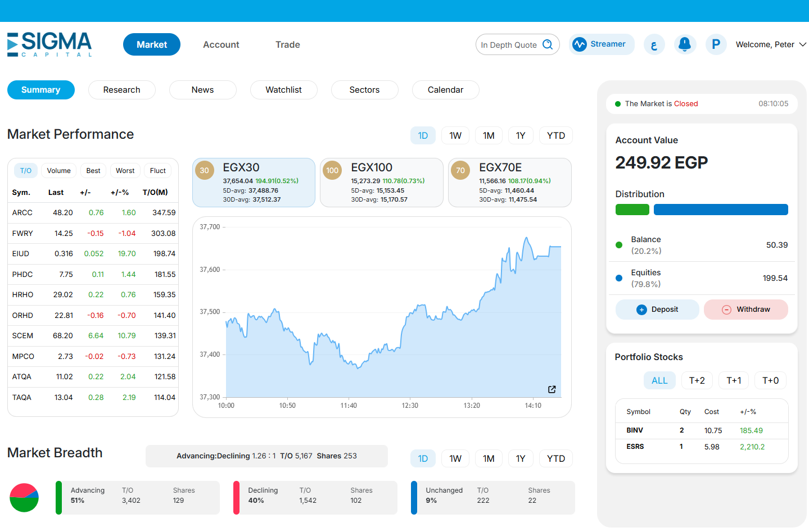Image resolution: width=809 pixels, height=532 pixels.
Task: Select the 1W market performance range
Action: coord(455,135)
